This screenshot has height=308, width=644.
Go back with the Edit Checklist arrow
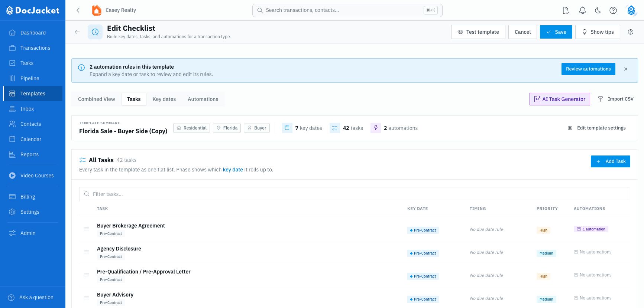[x=77, y=32]
